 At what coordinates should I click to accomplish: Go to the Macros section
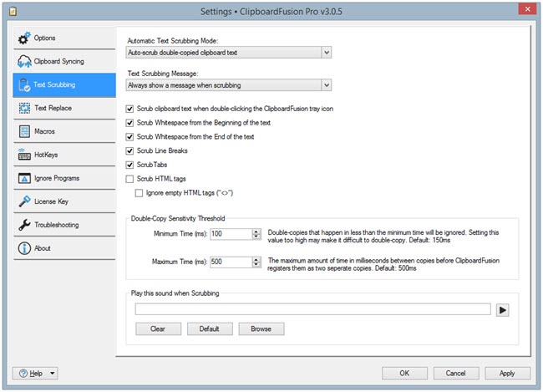coord(64,132)
